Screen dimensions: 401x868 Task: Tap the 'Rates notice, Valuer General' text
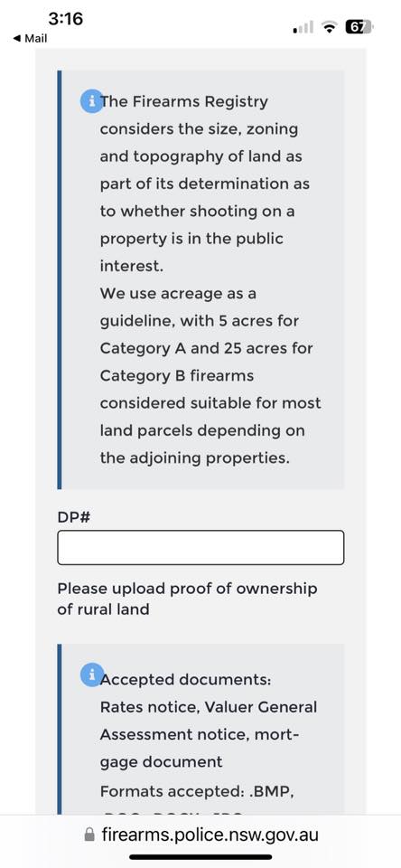pyautogui.click(x=209, y=707)
